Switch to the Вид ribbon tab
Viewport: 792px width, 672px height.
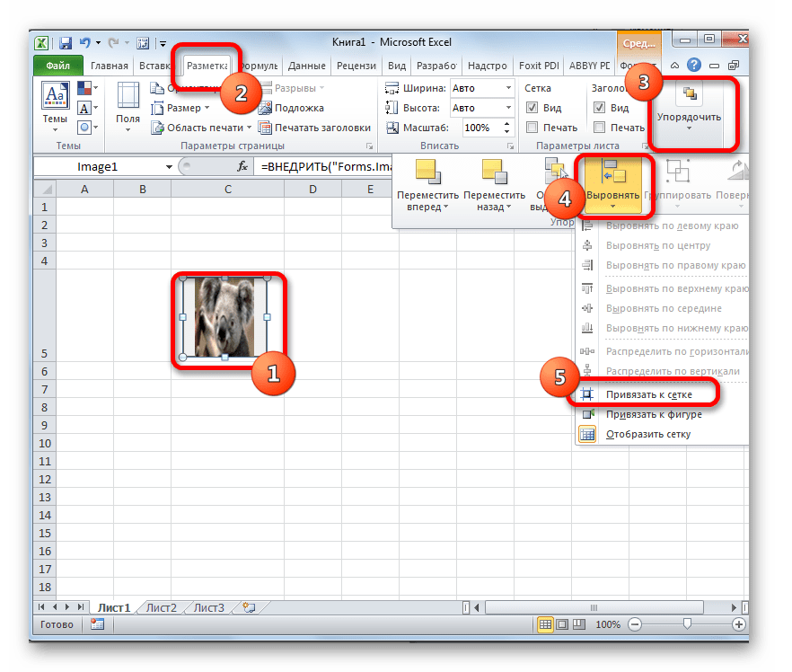[397, 66]
